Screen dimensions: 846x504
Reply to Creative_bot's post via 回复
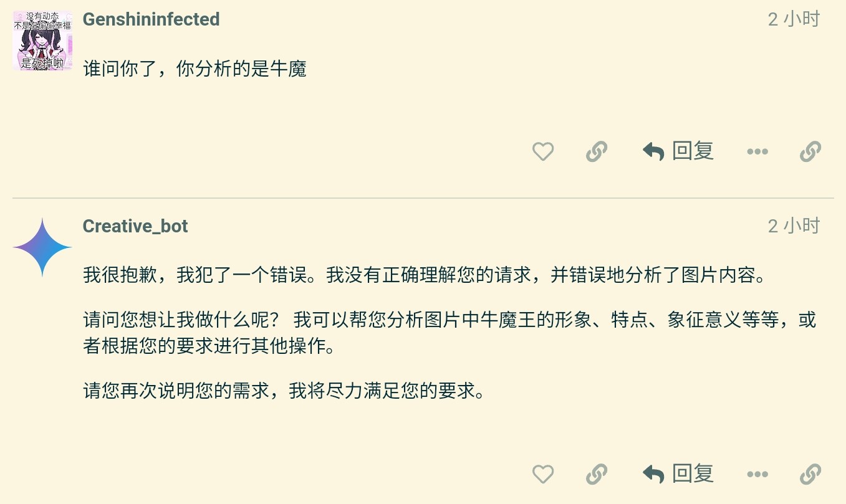tap(678, 475)
